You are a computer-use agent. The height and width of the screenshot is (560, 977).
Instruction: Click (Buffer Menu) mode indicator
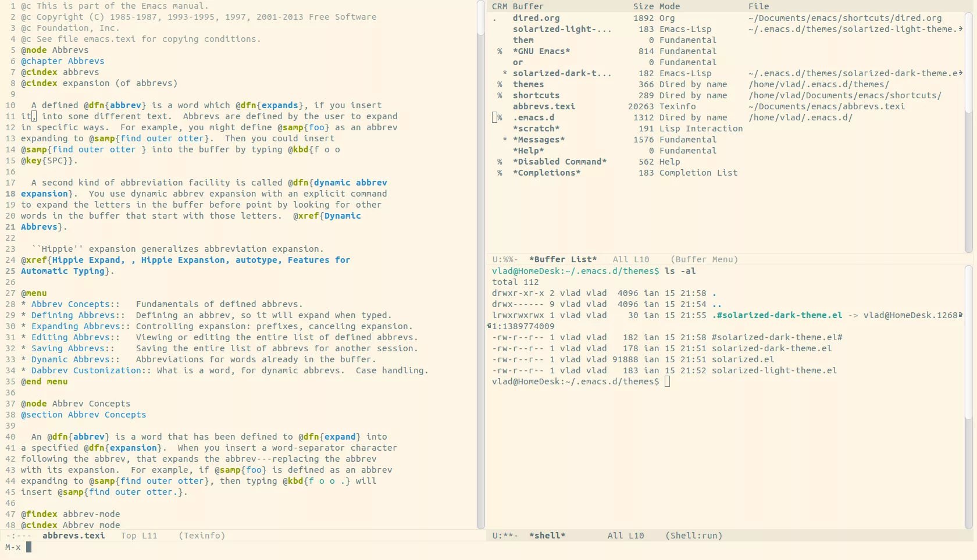pos(704,259)
